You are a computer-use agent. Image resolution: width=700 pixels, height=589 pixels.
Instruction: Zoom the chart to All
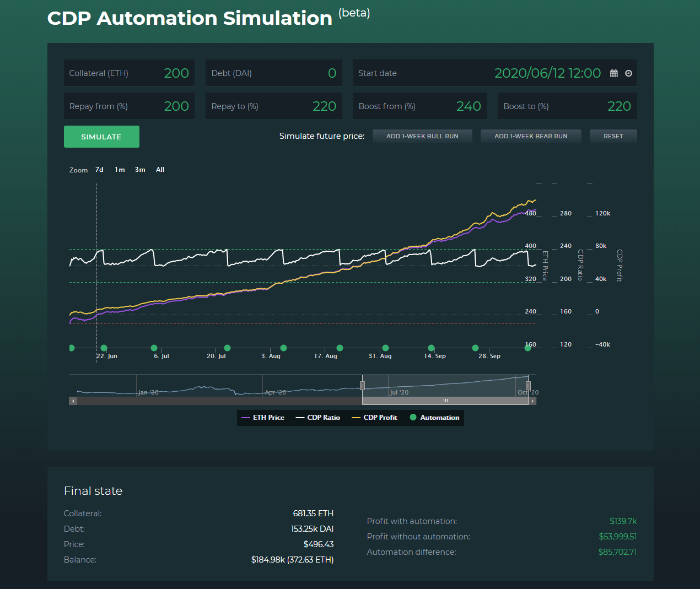tap(160, 170)
